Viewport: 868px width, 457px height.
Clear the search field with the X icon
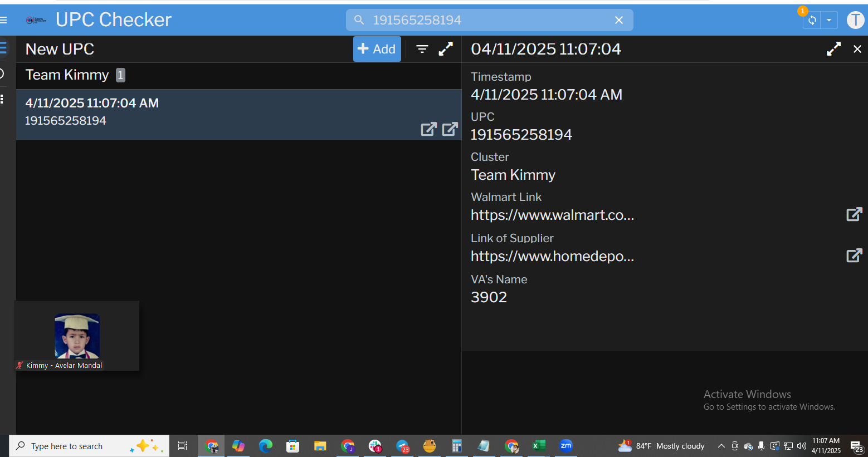[618, 20]
